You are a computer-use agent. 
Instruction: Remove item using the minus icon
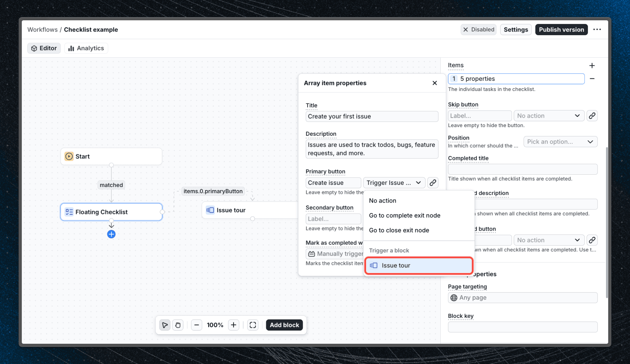[x=592, y=79]
